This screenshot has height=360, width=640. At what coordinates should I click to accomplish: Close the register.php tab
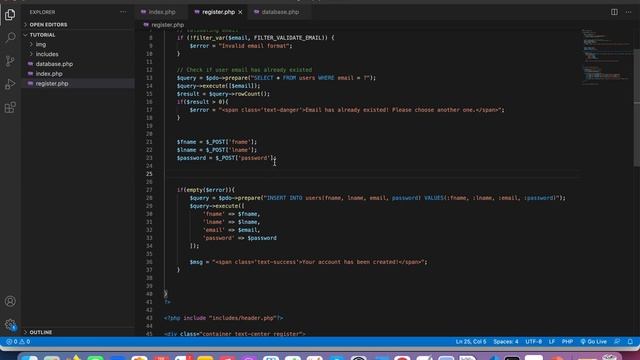tap(240, 12)
